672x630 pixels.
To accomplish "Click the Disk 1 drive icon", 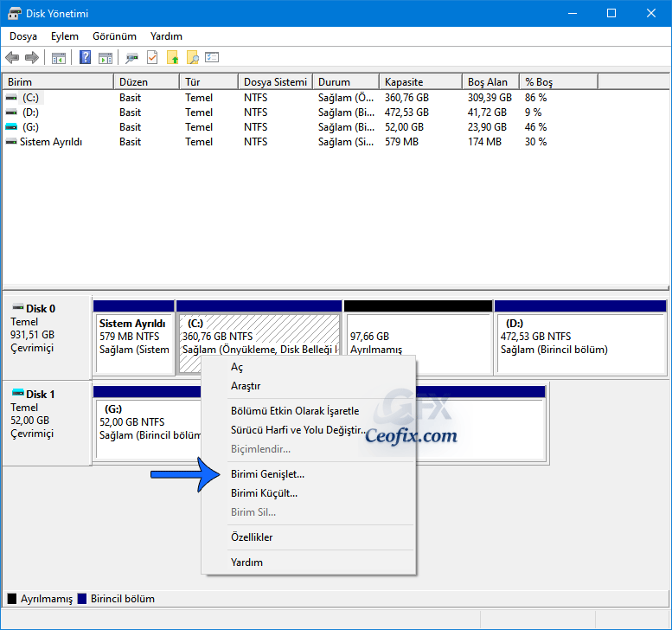I will pyautogui.click(x=18, y=392).
